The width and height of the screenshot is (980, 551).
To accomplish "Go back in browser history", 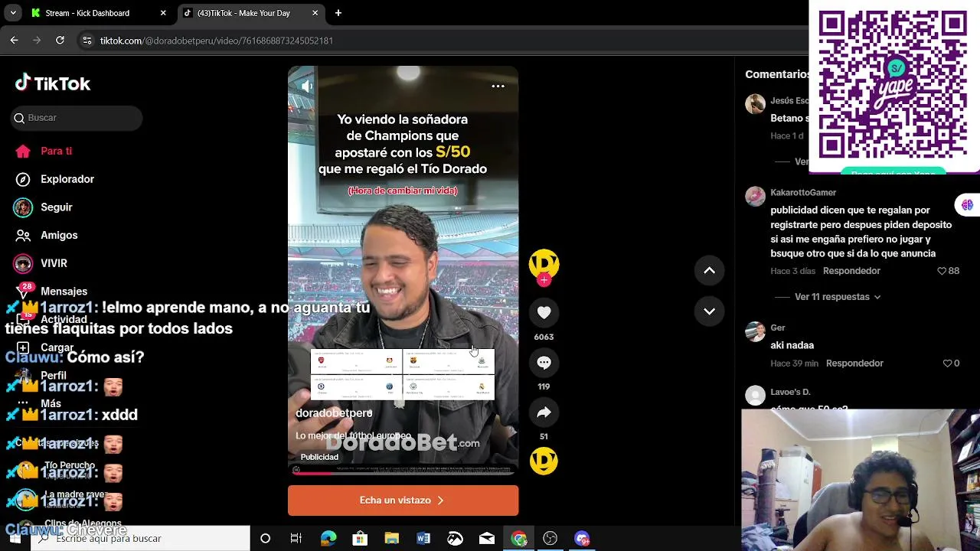I will pyautogui.click(x=14, y=41).
